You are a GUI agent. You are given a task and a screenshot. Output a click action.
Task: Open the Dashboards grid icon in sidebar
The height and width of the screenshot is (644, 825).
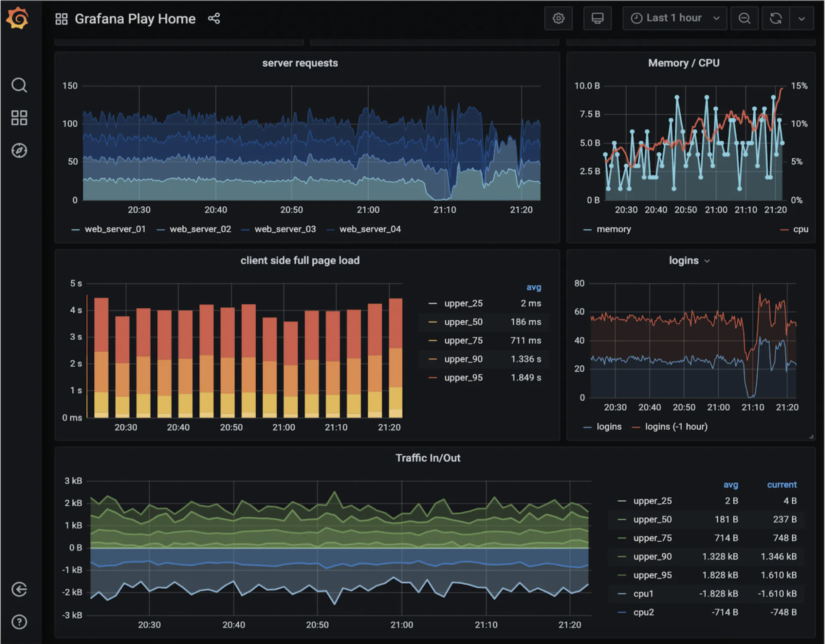point(19,118)
